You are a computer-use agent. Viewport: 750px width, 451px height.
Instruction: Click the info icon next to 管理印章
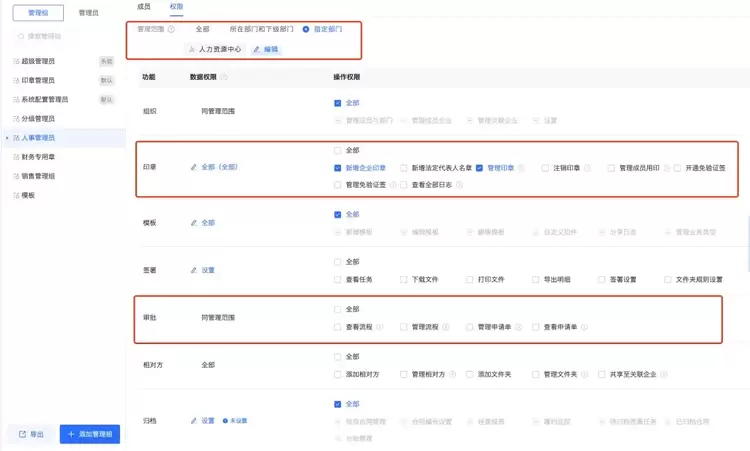tap(521, 168)
